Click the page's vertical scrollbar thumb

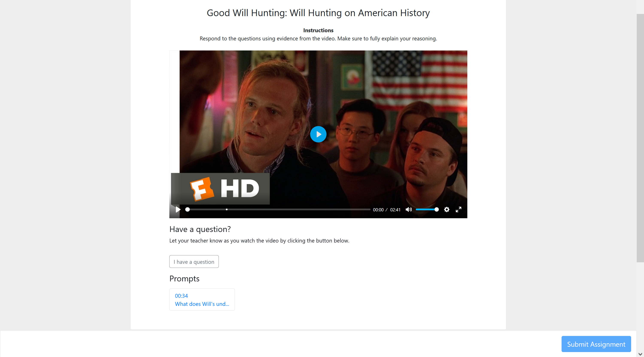click(640, 138)
